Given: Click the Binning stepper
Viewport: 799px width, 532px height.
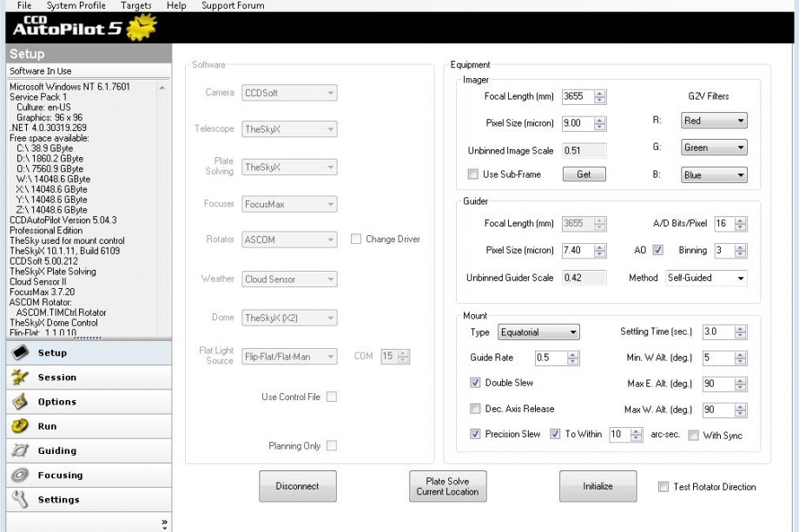Looking at the screenshot, I should [x=741, y=251].
